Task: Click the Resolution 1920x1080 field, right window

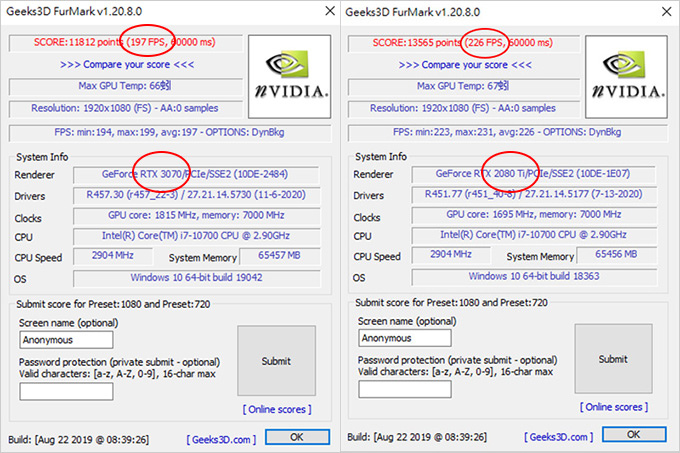Action: (464, 108)
